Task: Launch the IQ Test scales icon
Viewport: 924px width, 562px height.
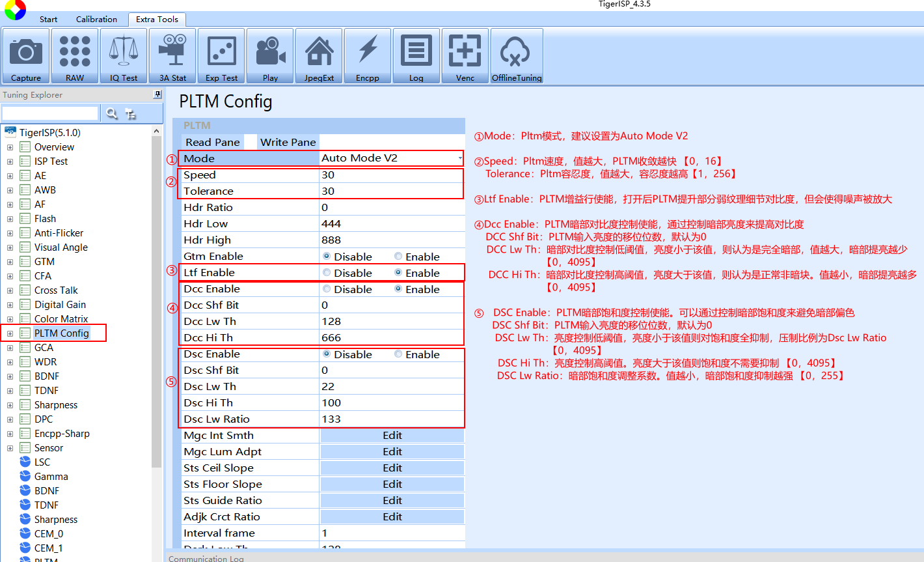Action: pyautogui.click(x=124, y=56)
